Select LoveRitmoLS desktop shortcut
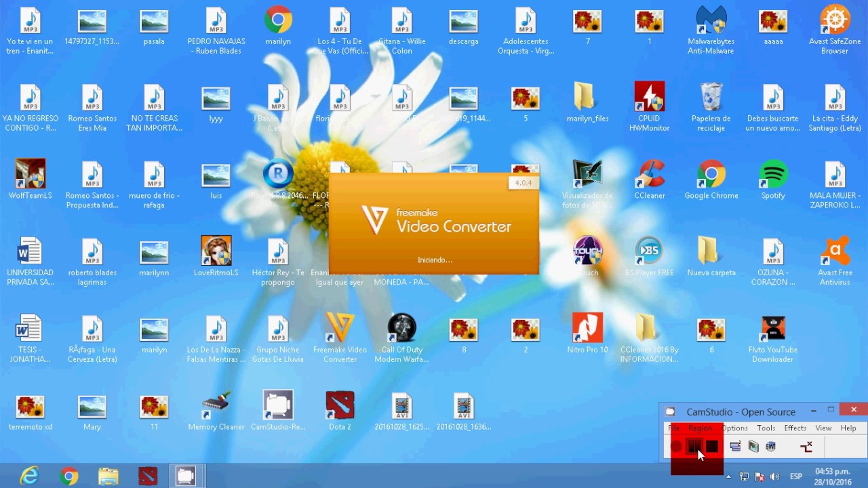The image size is (868, 488). point(216,257)
